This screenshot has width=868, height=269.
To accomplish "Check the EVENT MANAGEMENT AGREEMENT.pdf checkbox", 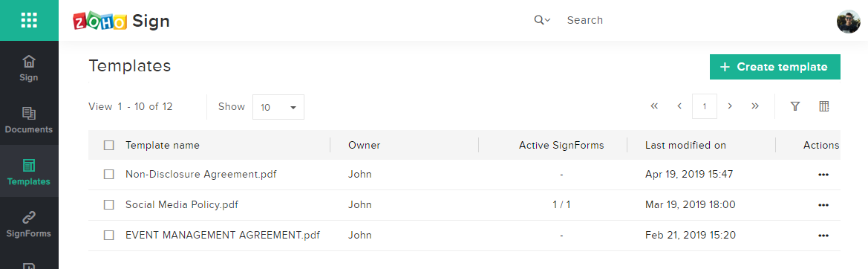I will (109, 236).
